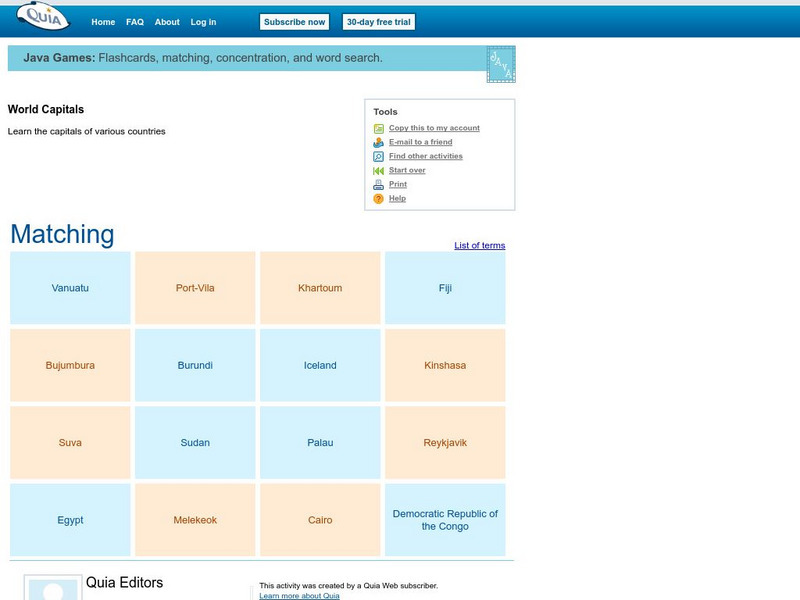The width and height of the screenshot is (800, 600).
Task: Click the copy-to-account icon in Tools
Action: pyautogui.click(x=379, y=129)
